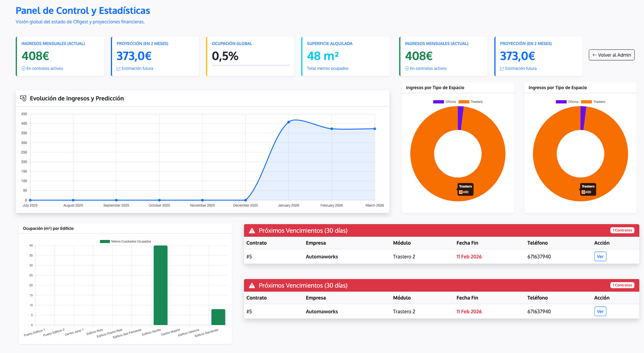Image resolution: width=644 pixels, height=353 pixels.
Task: Click the trend icon in right Proyección card
Action: click(x=502, y=68)
